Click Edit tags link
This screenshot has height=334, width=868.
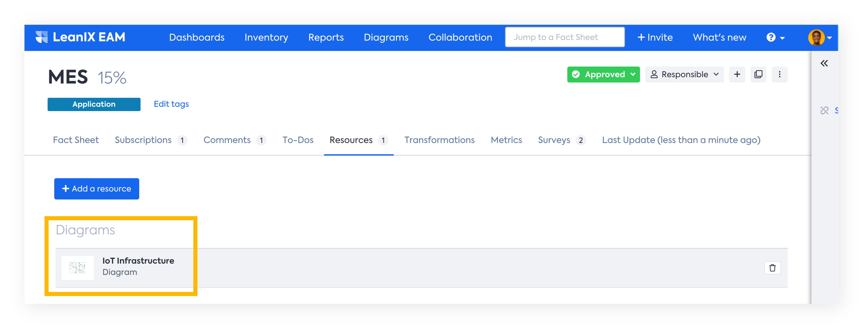point(171,104)
